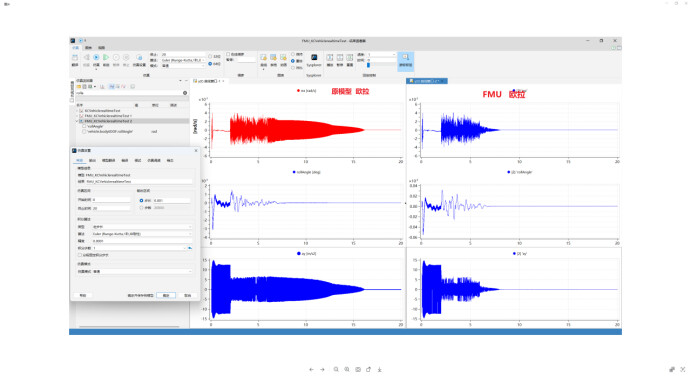This screenshot has height=376, width=692.
Task: Toggle the auto-erase checkbox in the ribbon
Action: coord(228,54)
